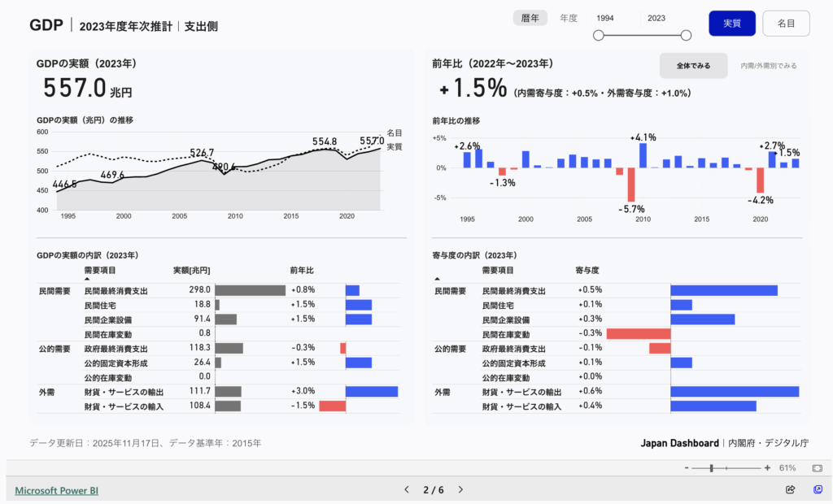Click sort arrow under 需要項目 column header
833x504 pixels.
point(88,279)
